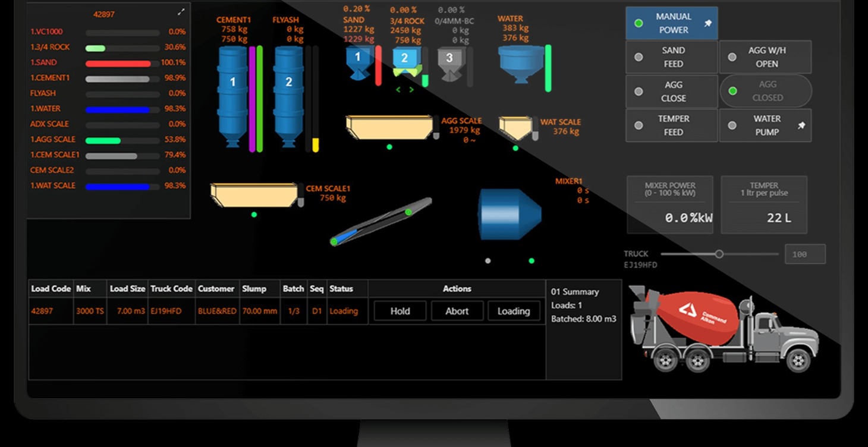Click the truck value field showing 100
Viewport: 868px width, 447px height.
805,254
